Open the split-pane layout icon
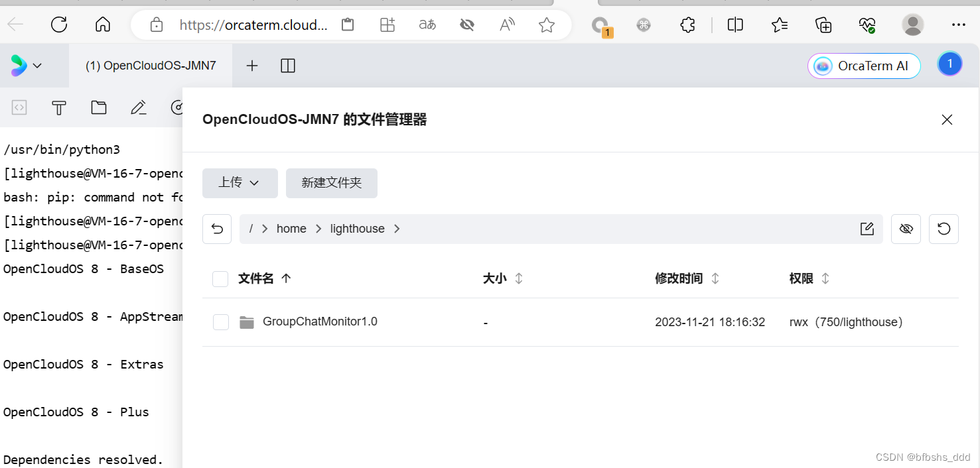This screenshot has width=980, height=468. (288, 66)
